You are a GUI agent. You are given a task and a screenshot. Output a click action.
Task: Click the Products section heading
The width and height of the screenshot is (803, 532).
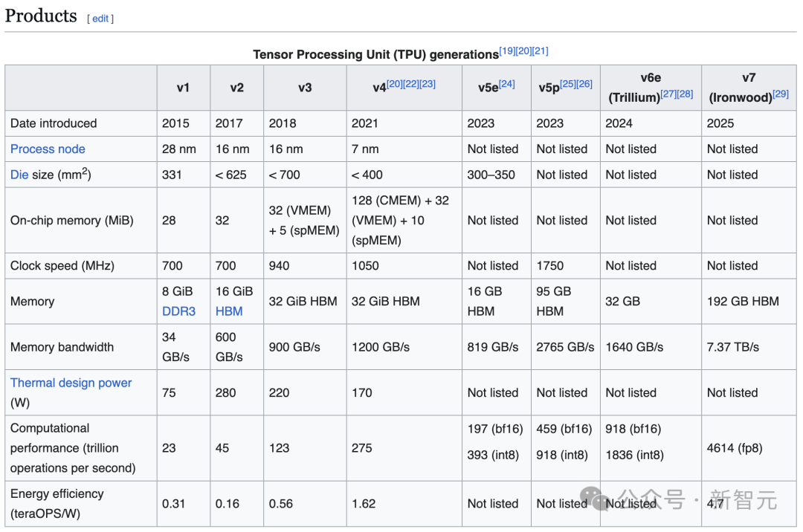[41, 16]
